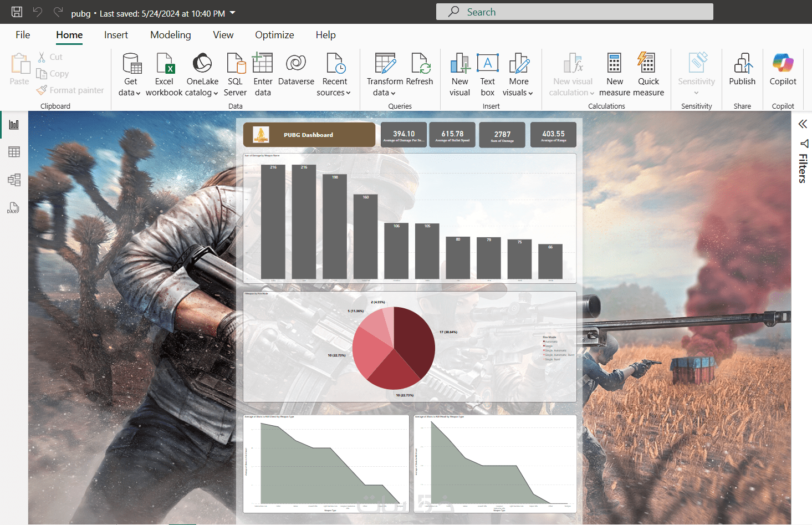
Task: Select the bar labeled 198
Action: pos(335,227)
